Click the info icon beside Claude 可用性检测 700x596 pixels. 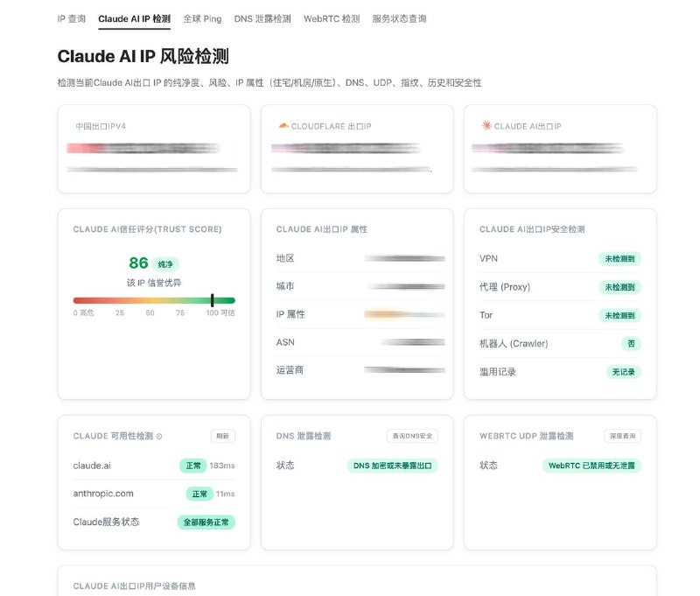[x=159, y=436]
